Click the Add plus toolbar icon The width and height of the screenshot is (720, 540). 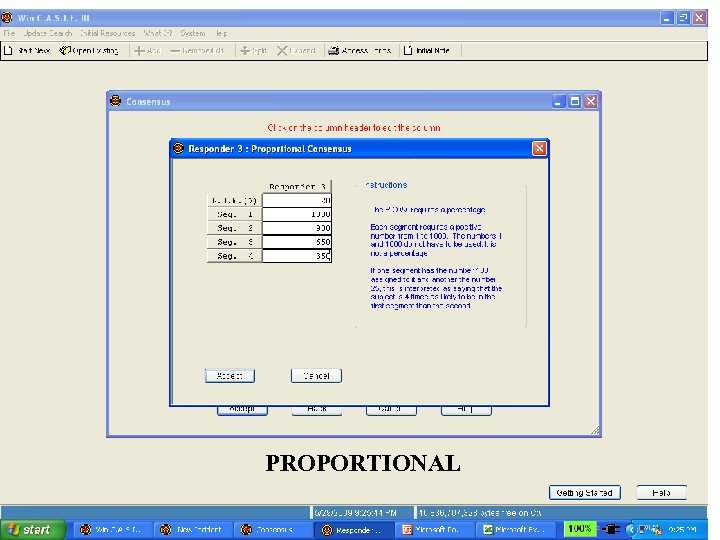point(139,51)
